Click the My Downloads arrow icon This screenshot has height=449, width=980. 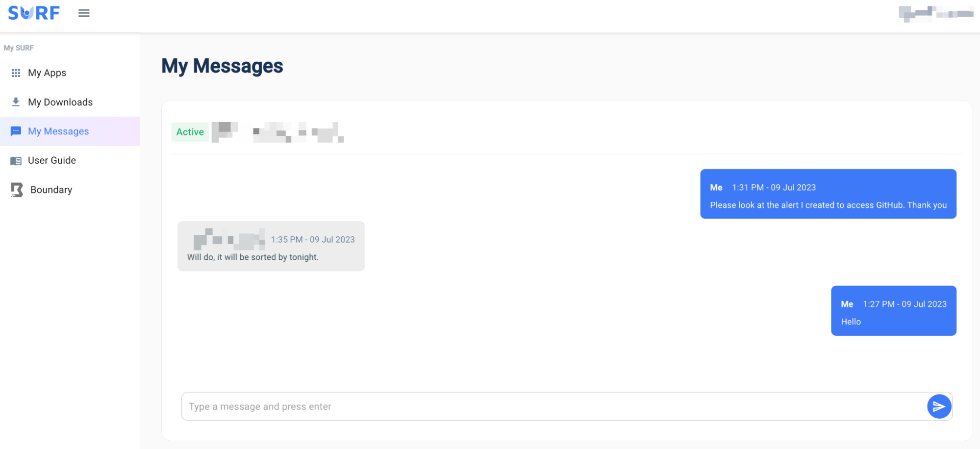[x=16, y=102]
